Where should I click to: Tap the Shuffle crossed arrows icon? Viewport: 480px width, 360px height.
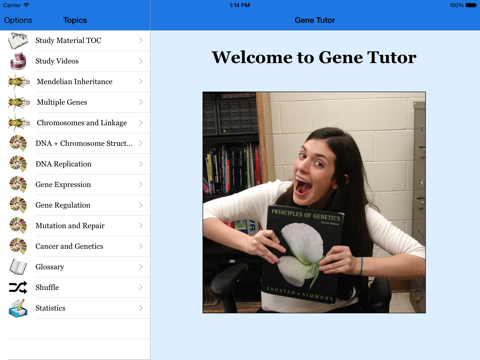18,287
